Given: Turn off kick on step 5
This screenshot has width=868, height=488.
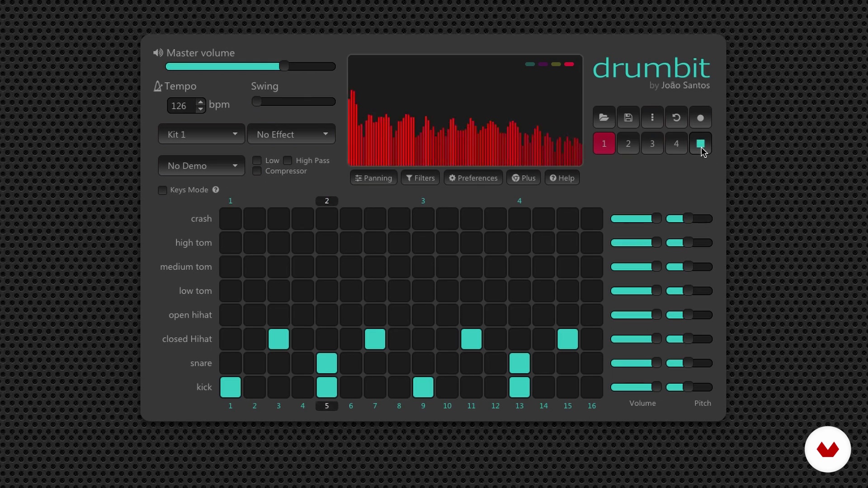Looking at the screenshot, I should (x=327, y=387).
